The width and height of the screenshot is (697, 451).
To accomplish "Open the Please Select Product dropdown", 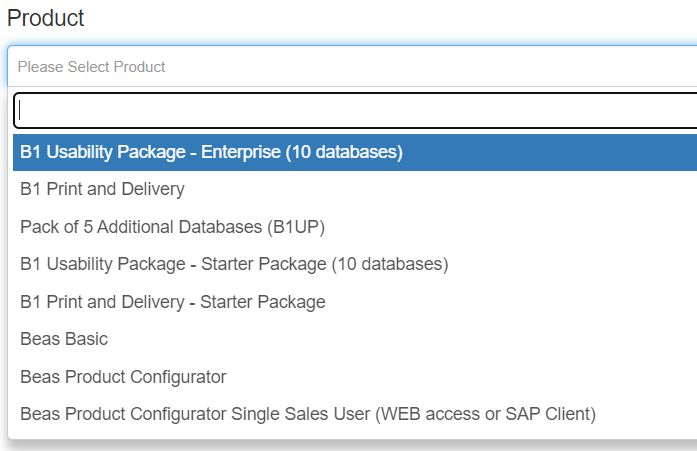I will point(352,66).
